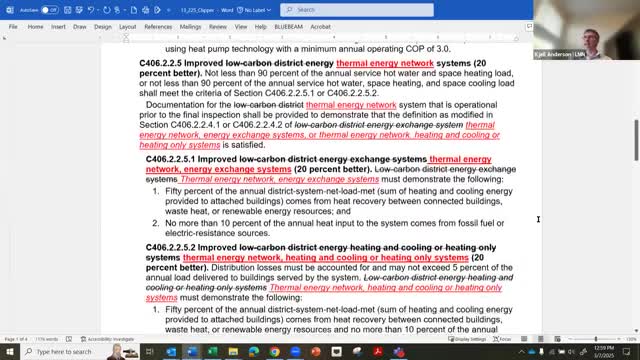Screen dimensions: 640x360
Task: Click Display Settings in status bar
Action: click(467, 339)
